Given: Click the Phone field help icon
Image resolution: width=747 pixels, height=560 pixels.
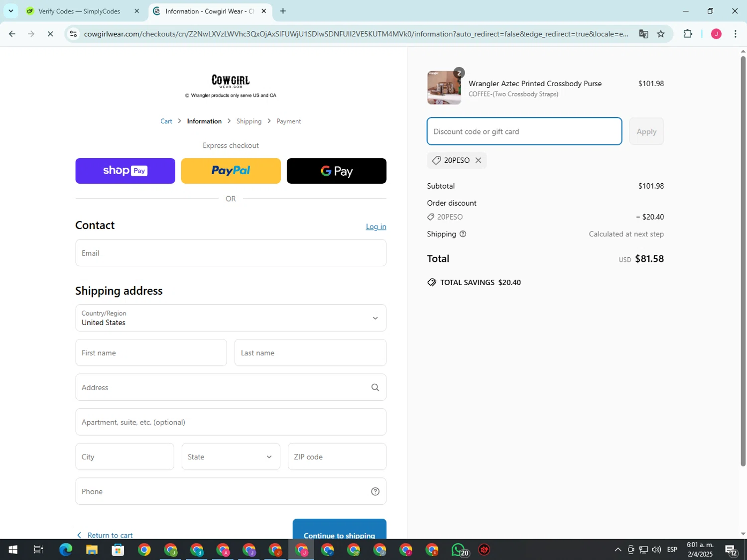Looking at the screenshot, I should point(375,491).
